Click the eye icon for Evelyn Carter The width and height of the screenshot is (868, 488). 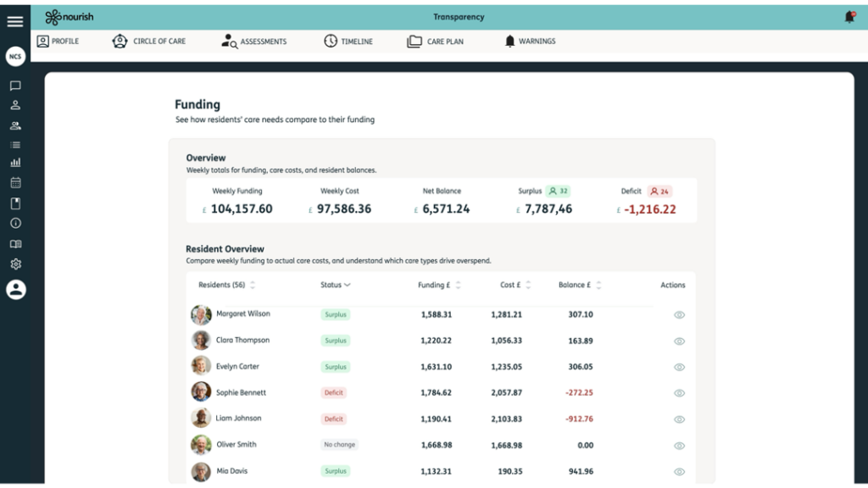679,368
